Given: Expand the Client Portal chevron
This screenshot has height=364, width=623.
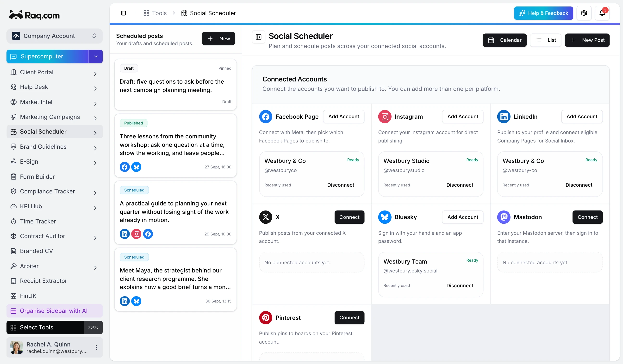Looking at the screenshot, I should 95,73.
